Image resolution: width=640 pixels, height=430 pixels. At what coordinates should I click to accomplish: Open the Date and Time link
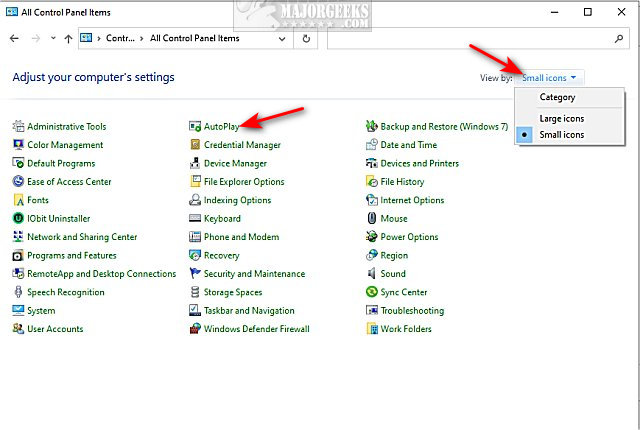pos(409,145)
